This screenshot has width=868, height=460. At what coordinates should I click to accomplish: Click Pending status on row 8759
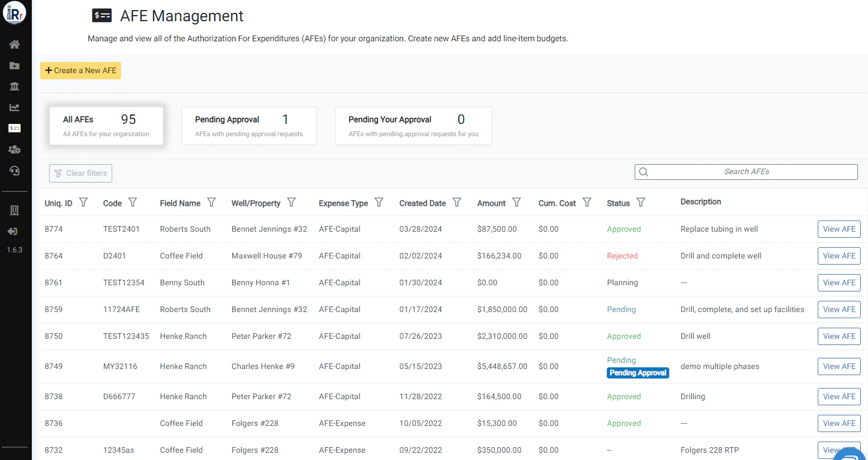tap(621, 309)
